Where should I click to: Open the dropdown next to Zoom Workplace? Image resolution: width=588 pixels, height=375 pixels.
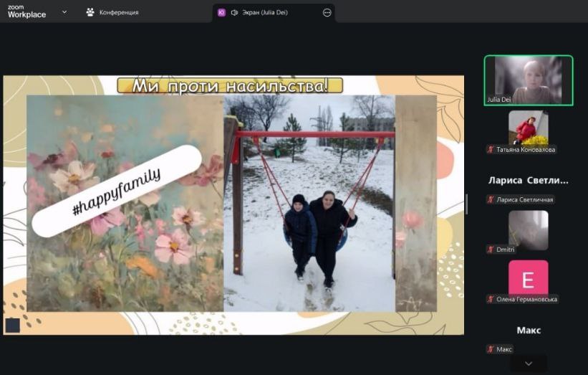(64, 12)
